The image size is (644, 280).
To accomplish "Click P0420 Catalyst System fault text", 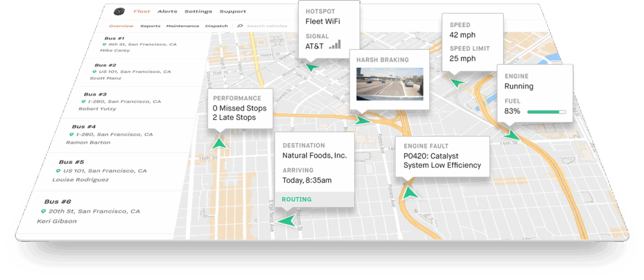I will [442, 161].
